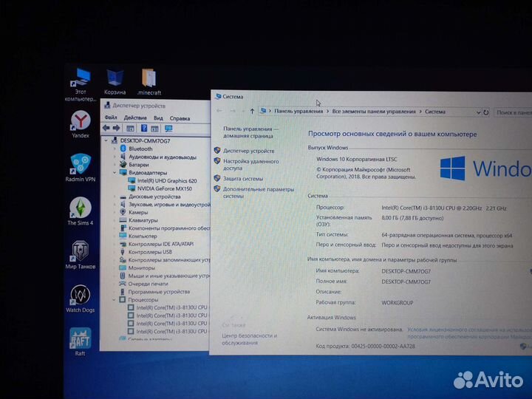Expand the Звуковые, игровые и видеоустройства category

point(115,205)
